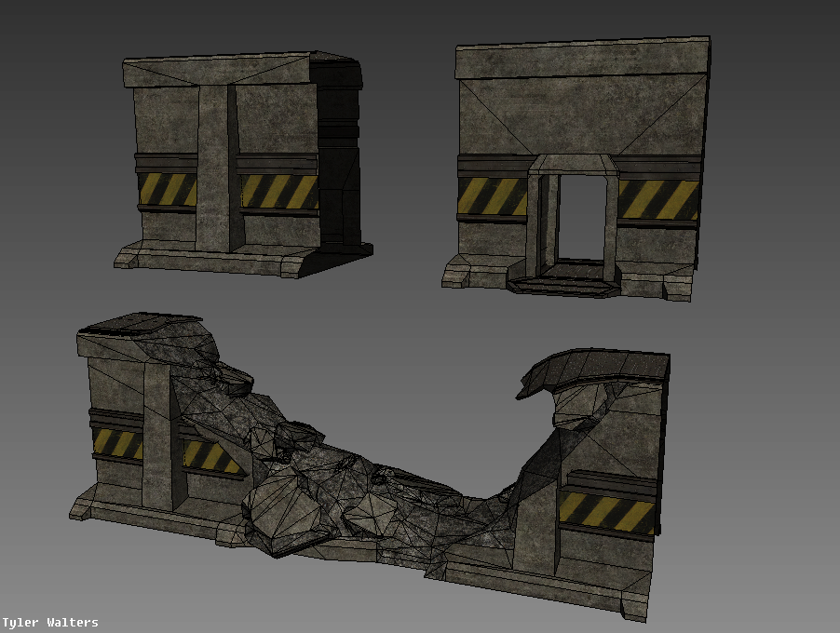Click hazard stripe left of the doorway
The image size is (840, 633).
pyautogui.click(x=492, y=196)
